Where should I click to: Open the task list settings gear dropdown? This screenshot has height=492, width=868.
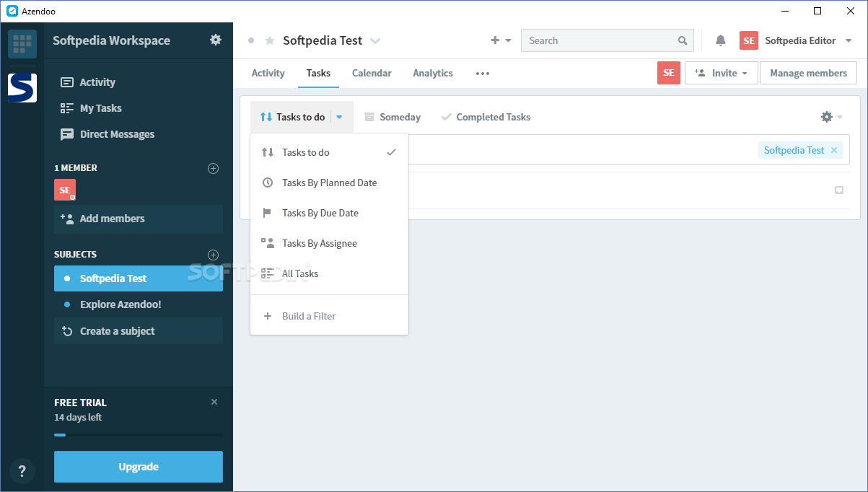click(831, 117)
